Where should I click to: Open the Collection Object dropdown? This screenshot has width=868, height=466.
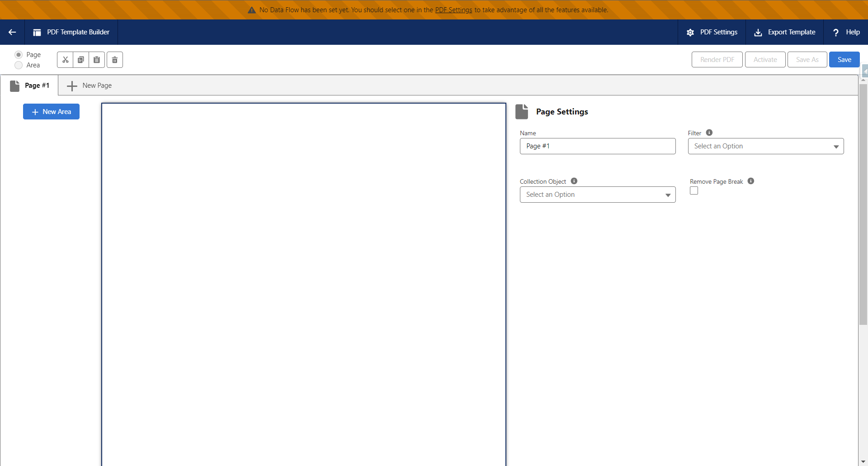[597, 195]
